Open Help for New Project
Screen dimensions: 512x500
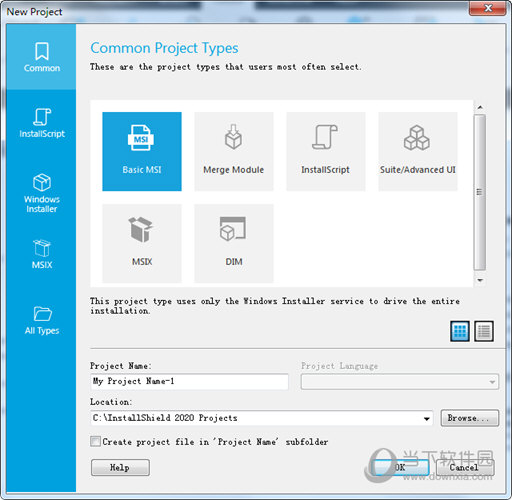(120, 468)
